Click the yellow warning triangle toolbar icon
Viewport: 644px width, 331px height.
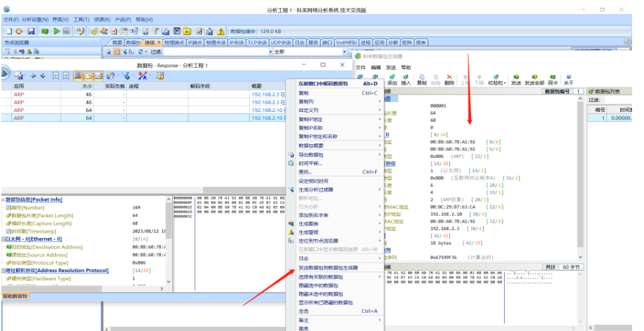(x=221, y=31)
